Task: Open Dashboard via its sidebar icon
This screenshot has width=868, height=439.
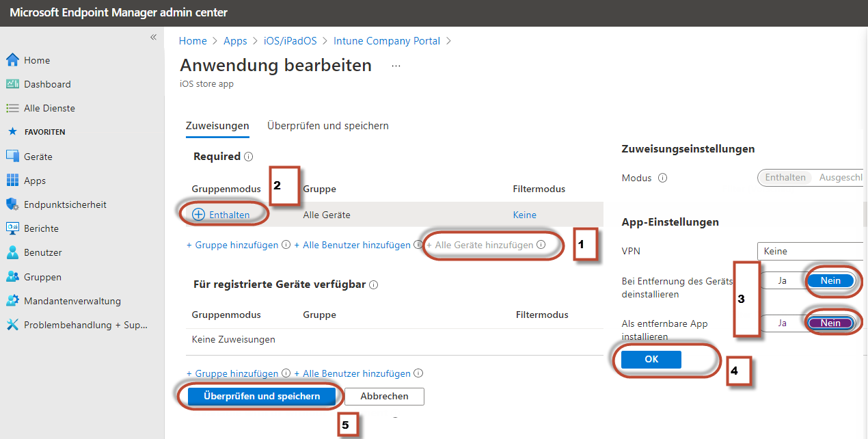Action: (12, 84)
